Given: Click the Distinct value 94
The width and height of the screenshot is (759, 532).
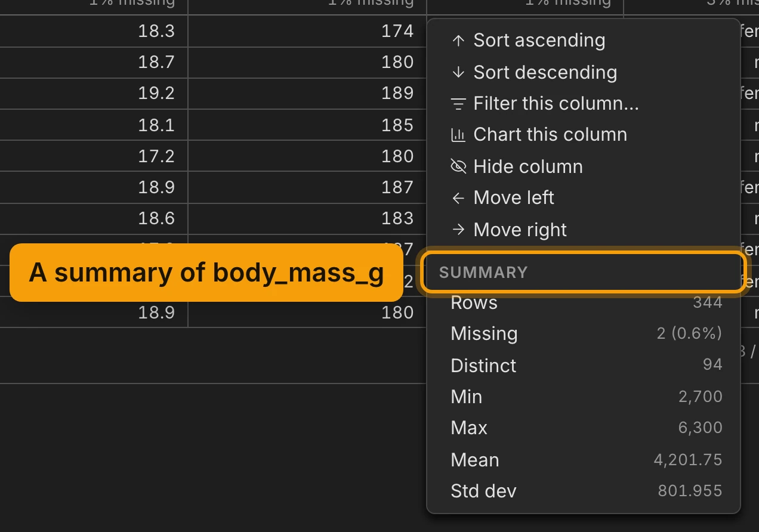Looking at the screenshot, I should (712, 365).
